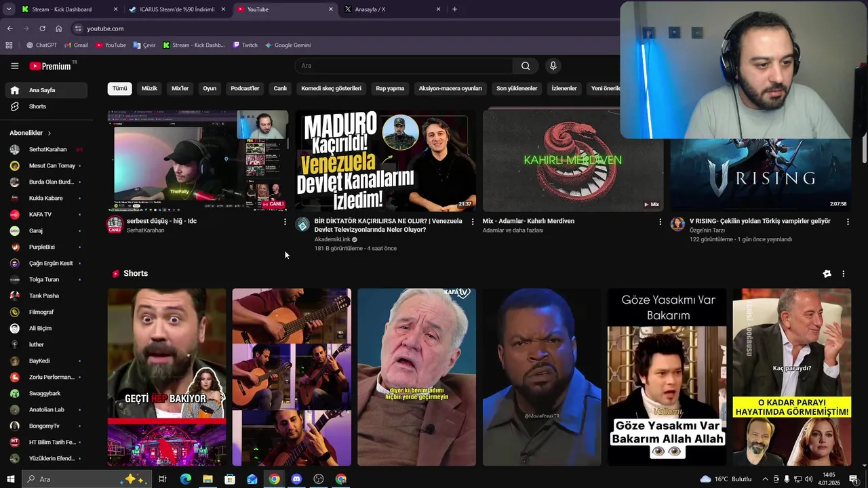Viewport: 868px width, 488px height.
Task: Open 'Mesut Can Tomay' subscription
Action: [x=45, y=165]
